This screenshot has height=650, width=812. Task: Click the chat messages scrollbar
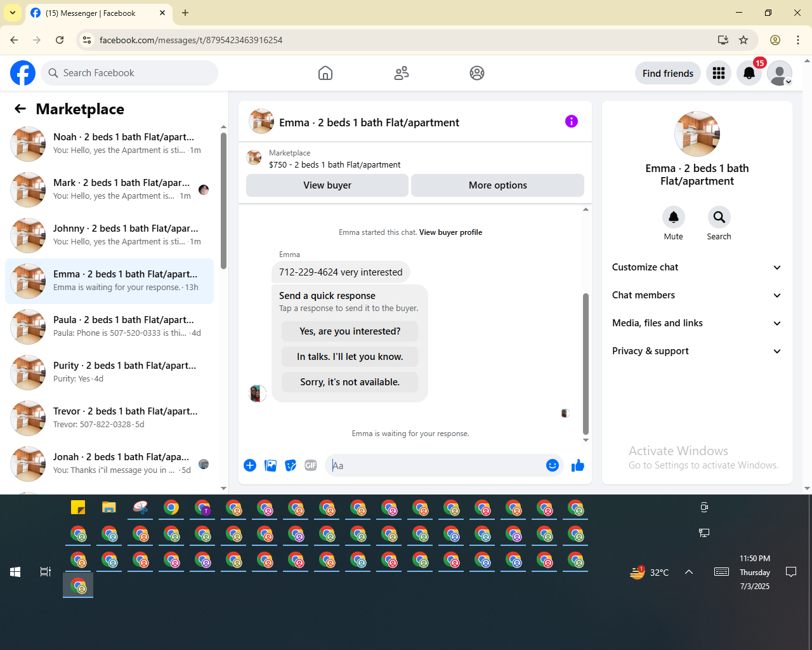pos(586,364)
